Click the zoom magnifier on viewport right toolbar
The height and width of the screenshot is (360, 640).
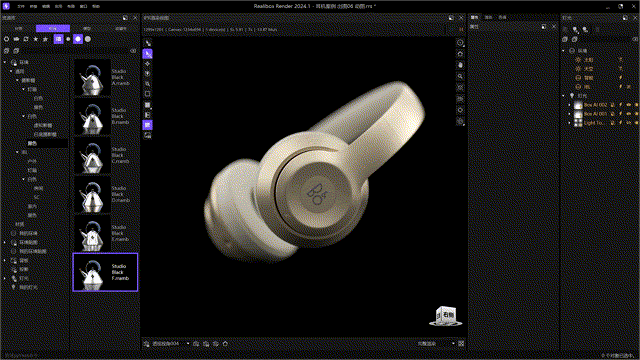(x=460, y=76)
